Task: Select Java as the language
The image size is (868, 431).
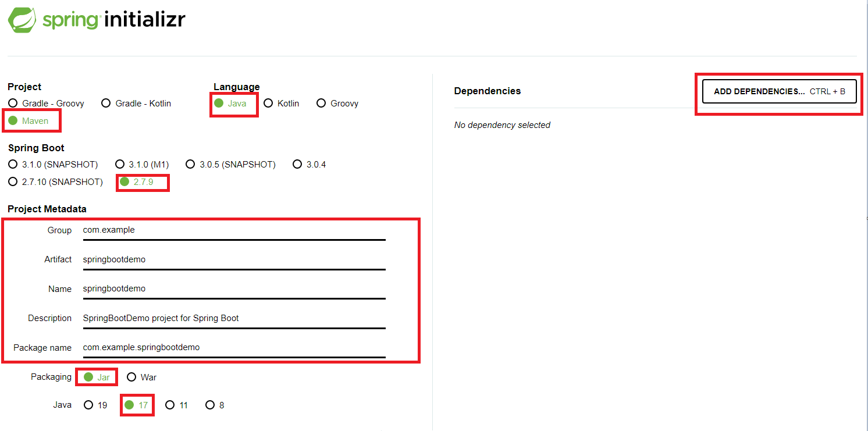Action: 230,104
